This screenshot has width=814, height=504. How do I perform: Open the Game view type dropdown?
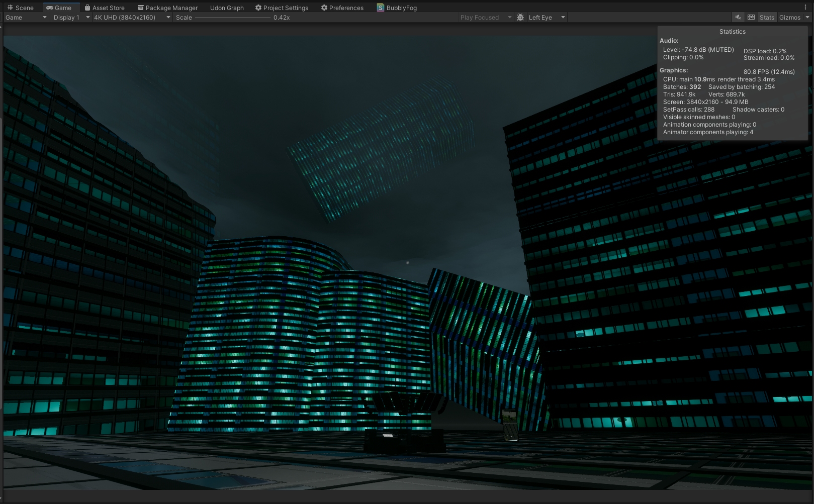click(26, 17)
